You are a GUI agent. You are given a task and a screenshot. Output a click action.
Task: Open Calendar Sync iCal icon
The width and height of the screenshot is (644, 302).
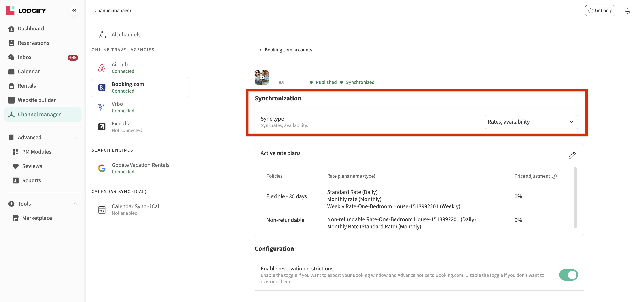[102, 210]
